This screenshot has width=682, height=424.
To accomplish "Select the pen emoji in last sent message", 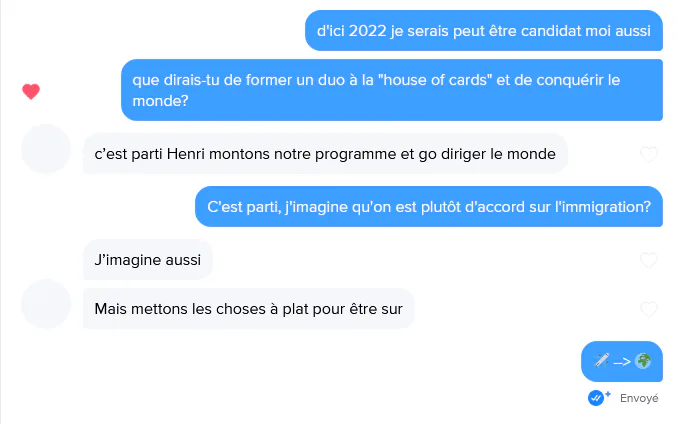I will 602,361.
